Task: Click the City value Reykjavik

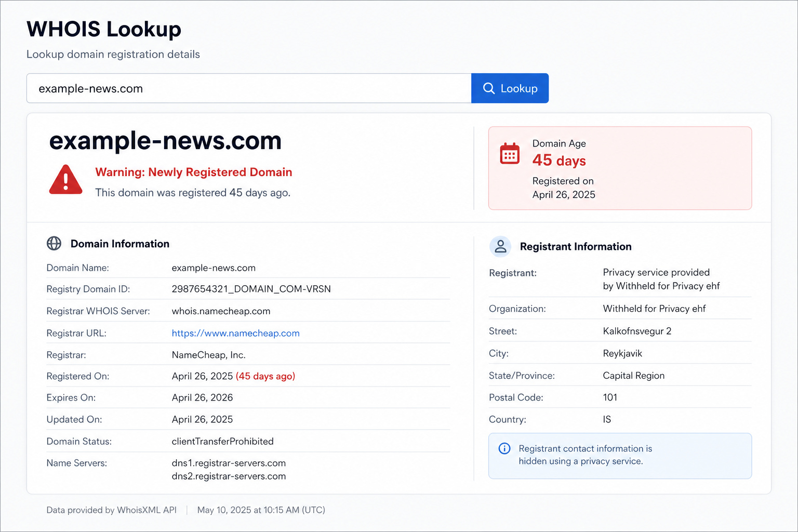Action: tap(622, 353)
